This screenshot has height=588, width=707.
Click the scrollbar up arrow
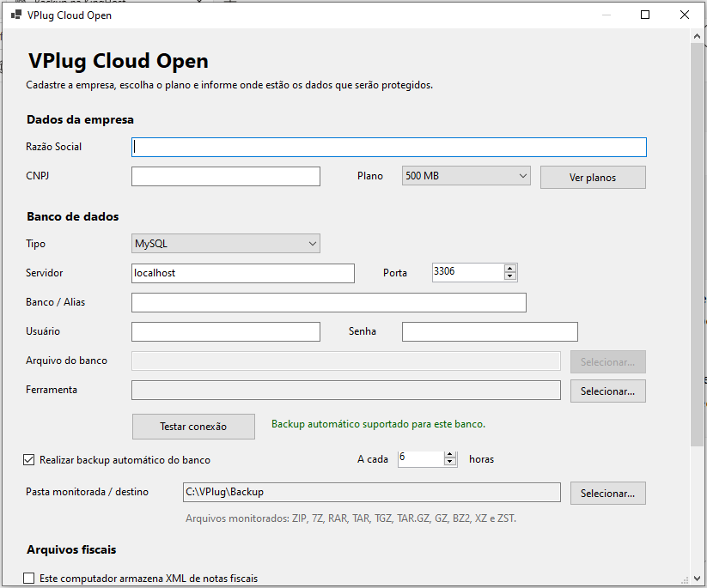pos(697,36)
